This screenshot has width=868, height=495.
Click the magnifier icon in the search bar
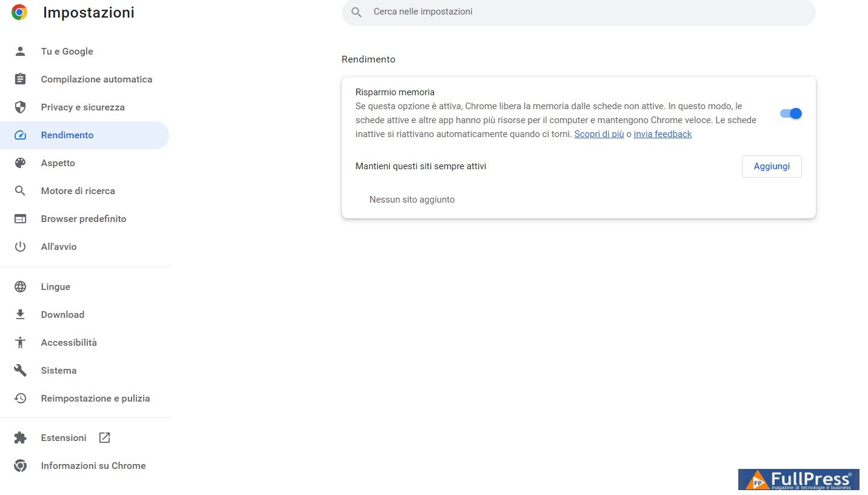pos(356,12)
